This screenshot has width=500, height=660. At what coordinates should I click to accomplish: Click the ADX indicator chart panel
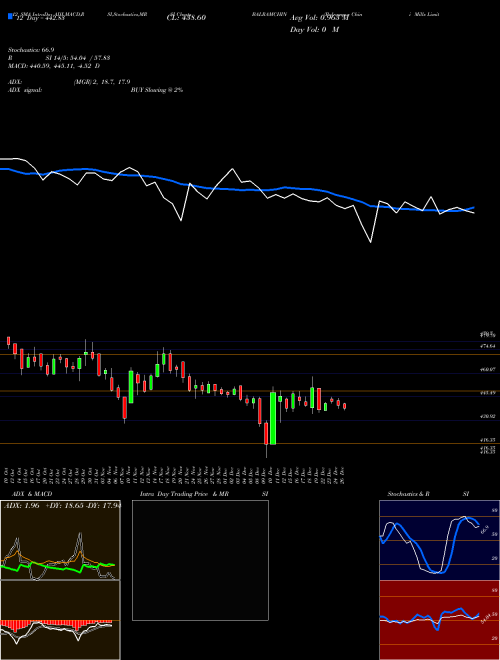(x=60, y=540)
